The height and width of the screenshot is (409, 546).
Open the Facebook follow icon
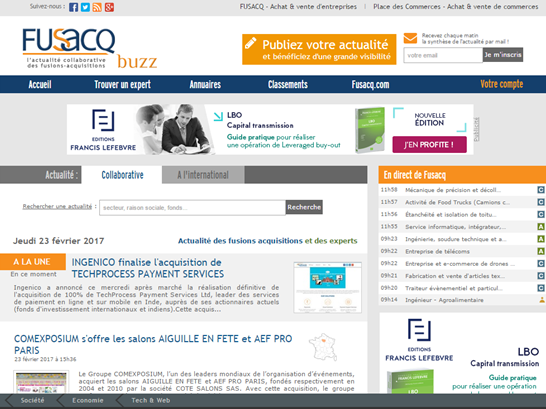tap(73, 7)
